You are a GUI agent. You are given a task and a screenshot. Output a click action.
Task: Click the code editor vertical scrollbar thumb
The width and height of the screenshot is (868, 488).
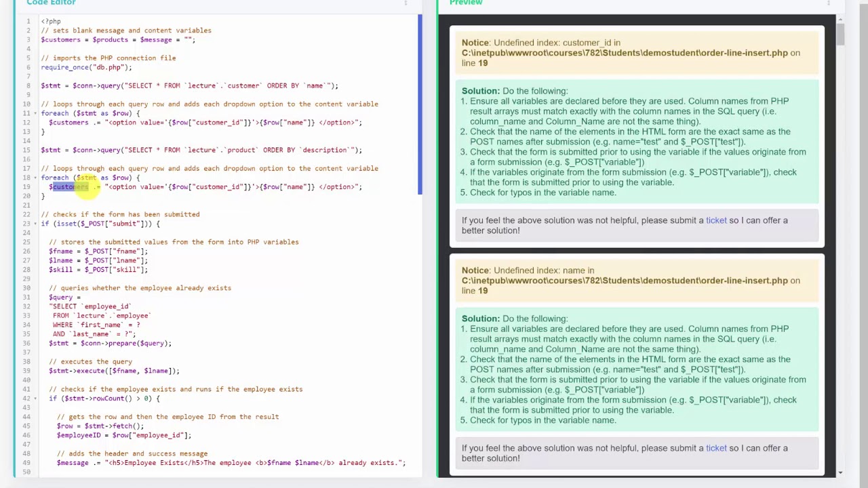(x=420, y=105)
